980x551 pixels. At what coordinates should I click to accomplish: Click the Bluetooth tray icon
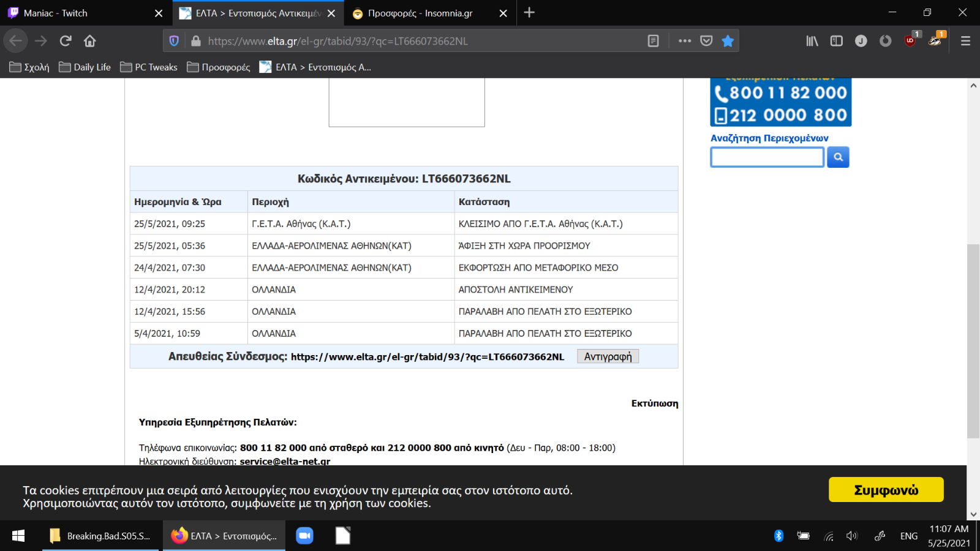pos(778,536)
